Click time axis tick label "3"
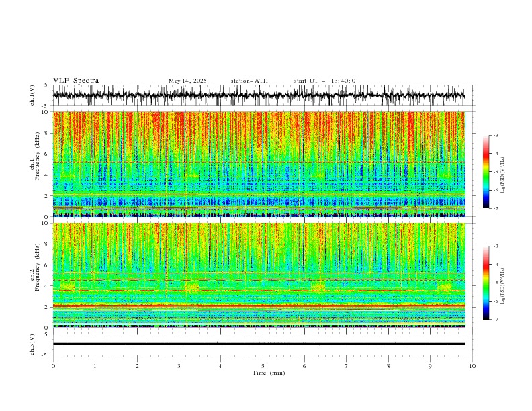Viewport: 532px width, 411px height. click(x=179, y=366)
